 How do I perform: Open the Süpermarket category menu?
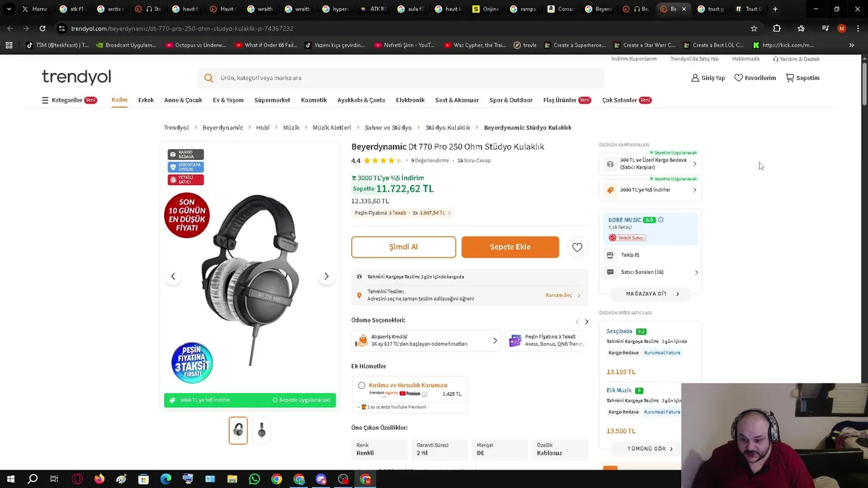tap(272, 100)
